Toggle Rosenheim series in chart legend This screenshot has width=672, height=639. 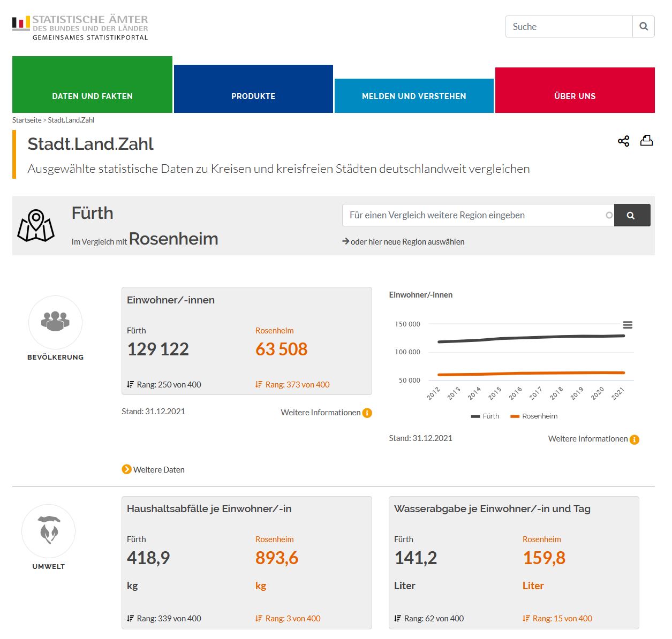point(534,416)
